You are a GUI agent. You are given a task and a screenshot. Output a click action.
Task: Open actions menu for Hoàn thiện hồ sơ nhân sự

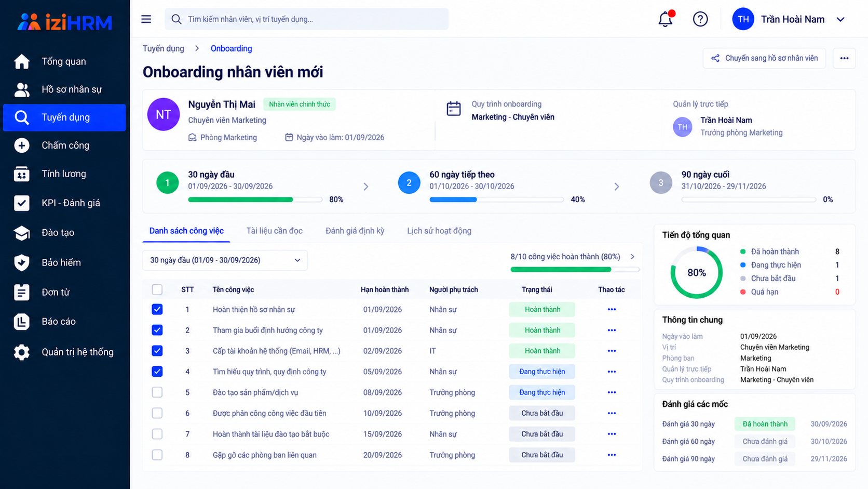tap(612, 309)
